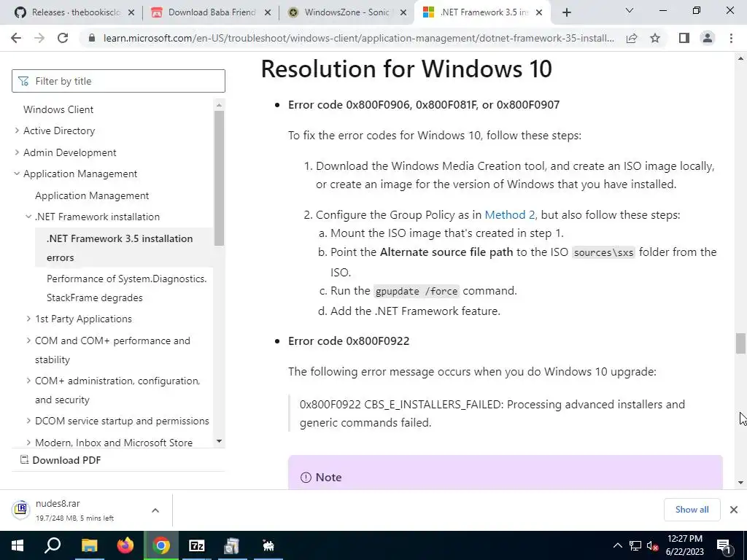Open the tab search dropdown arrow

(630, 10)
